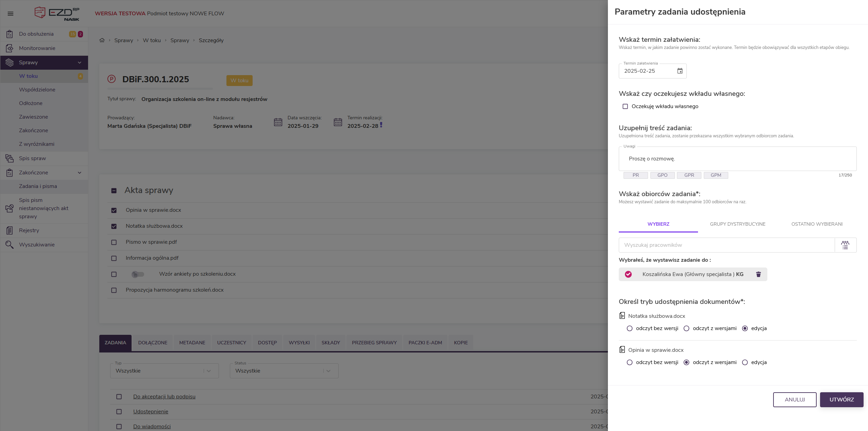Open calendar picker for Termin załatwienia
This screenshot has width=868, height=431.
click(680, 71)
